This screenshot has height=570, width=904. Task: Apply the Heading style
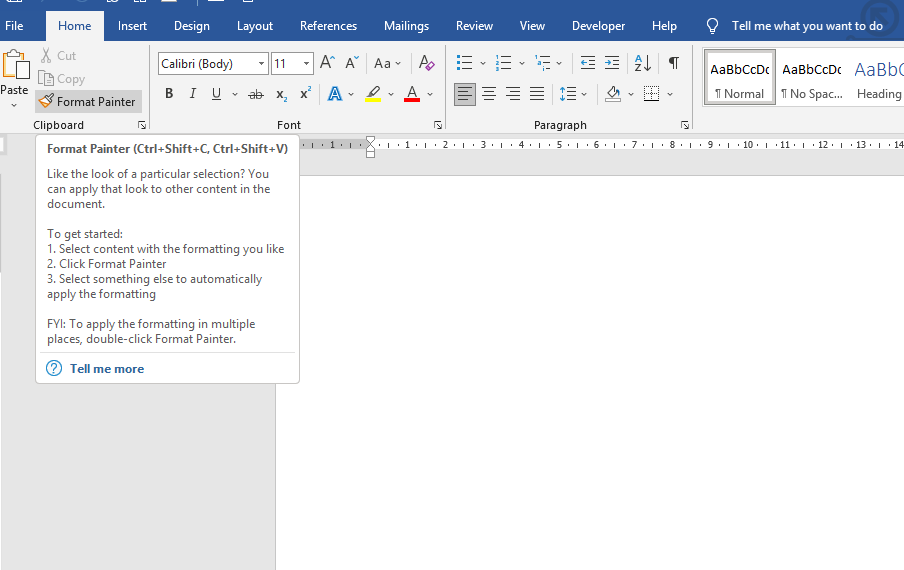pos(877,78)
